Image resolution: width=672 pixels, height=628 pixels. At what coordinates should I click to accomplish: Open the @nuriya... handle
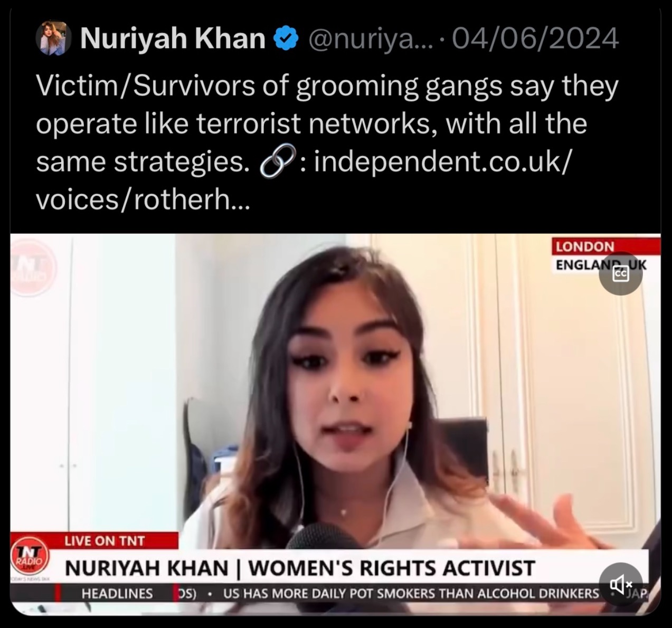click(x=370, y=39)
